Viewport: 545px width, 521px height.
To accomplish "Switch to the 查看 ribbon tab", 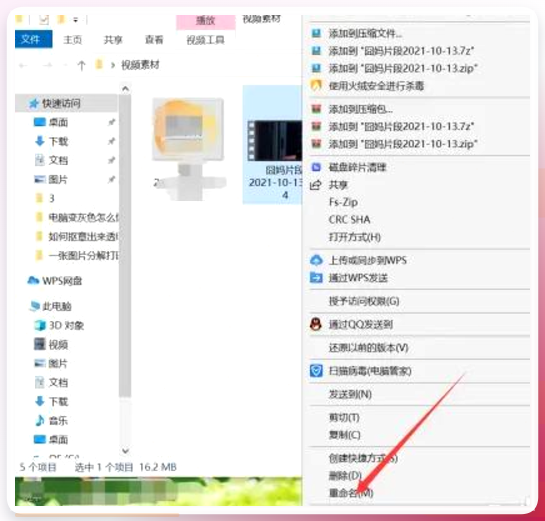I will click(154, 40).
